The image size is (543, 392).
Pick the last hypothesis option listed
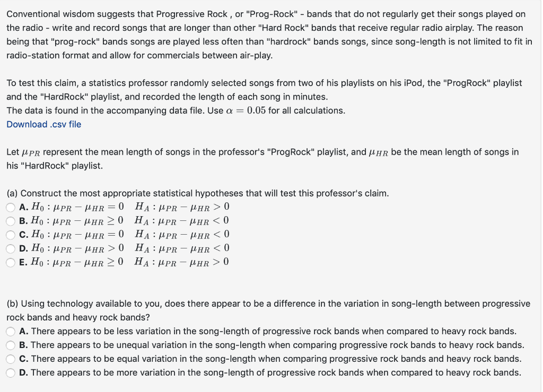(x=10, y=262)
